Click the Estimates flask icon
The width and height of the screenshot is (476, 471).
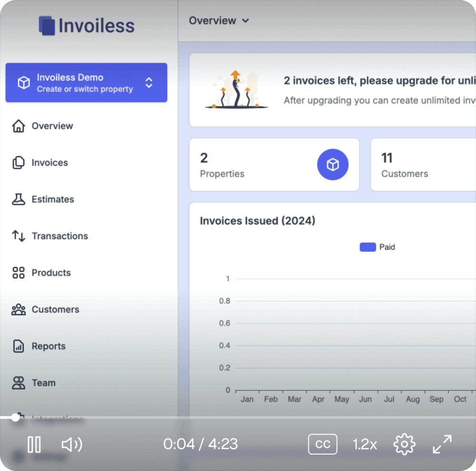click(19, 199)
